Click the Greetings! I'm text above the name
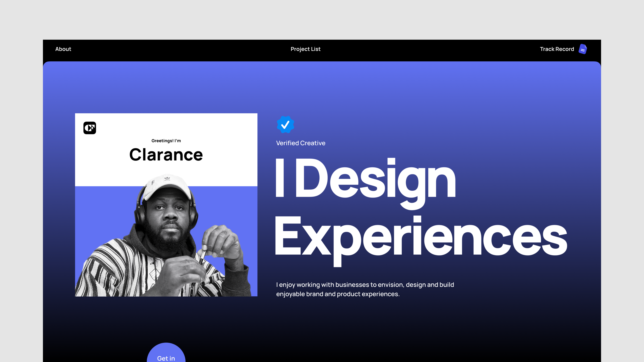Image resolution: width=644 pixels, height=362 pixels. click(166, 141)
